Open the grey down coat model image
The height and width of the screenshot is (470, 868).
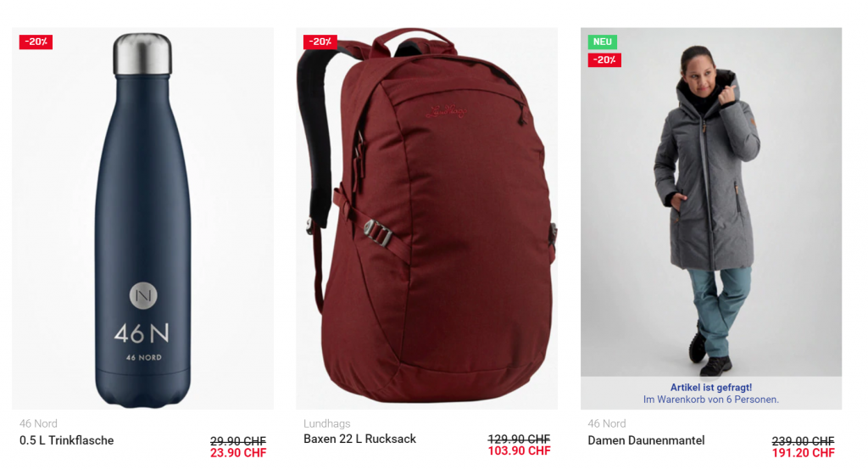pos(711,202)
